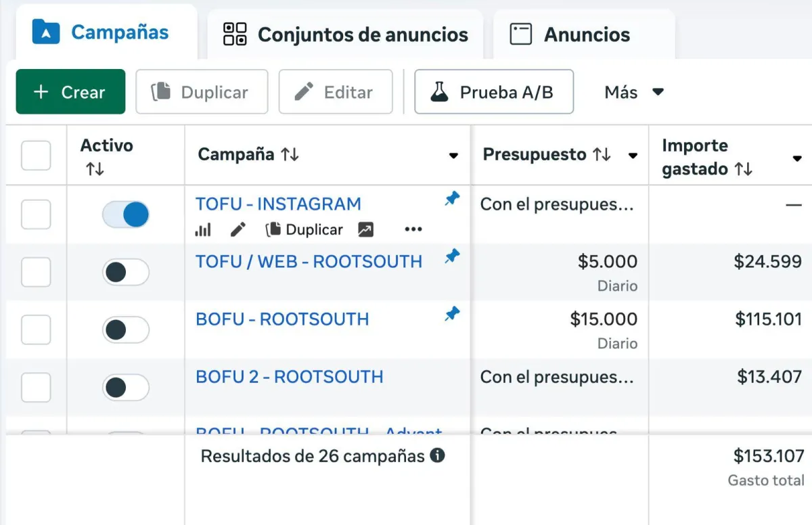Click pin icon on TOFU - INSTAGRAM row

tap(452, 199)
